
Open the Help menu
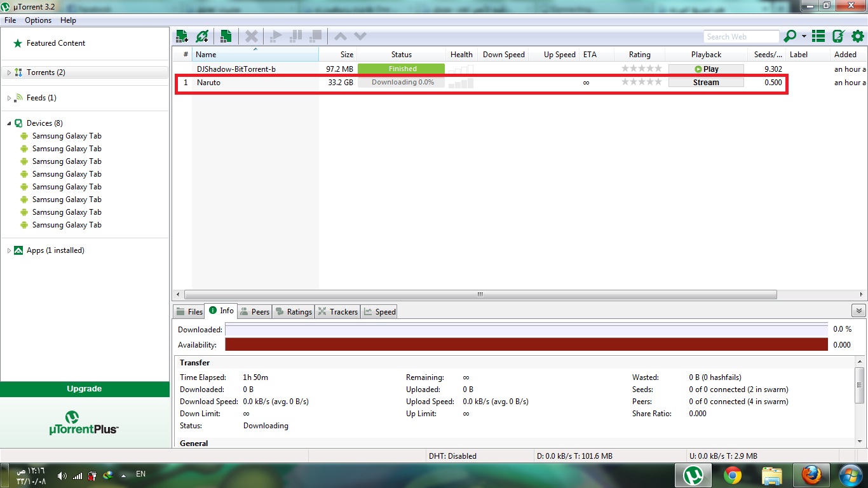coord(68,20)
